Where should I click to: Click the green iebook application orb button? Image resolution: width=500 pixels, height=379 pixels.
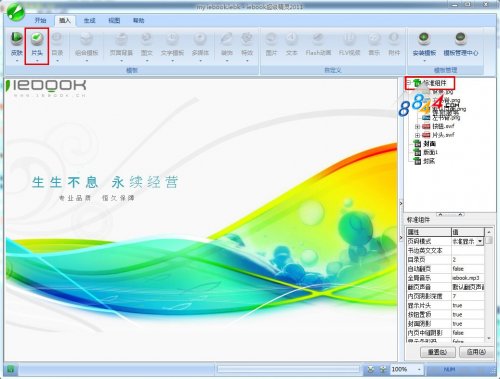tap(15, 12)
